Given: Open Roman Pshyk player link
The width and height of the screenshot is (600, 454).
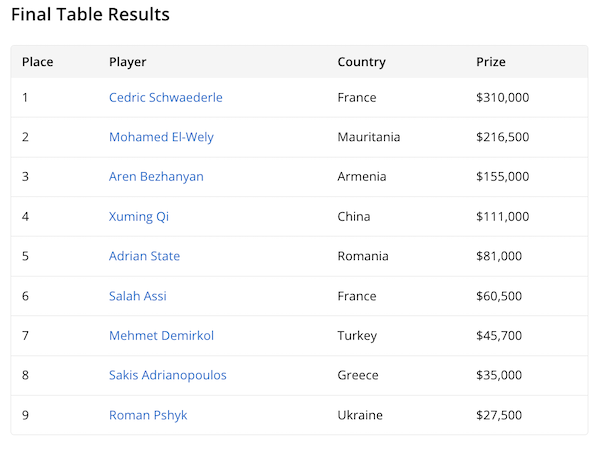Looking at the screenshot, I should pos(148,415).
